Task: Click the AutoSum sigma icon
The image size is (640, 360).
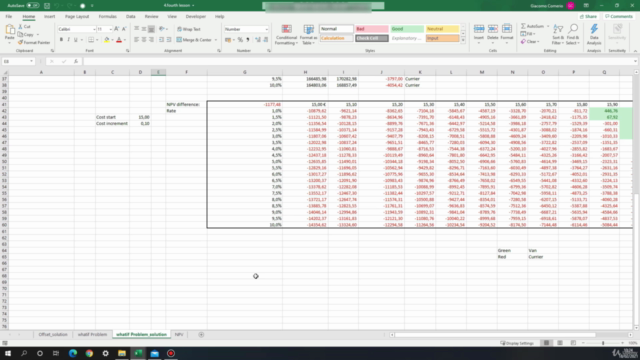Action: (x=523, y=26)
